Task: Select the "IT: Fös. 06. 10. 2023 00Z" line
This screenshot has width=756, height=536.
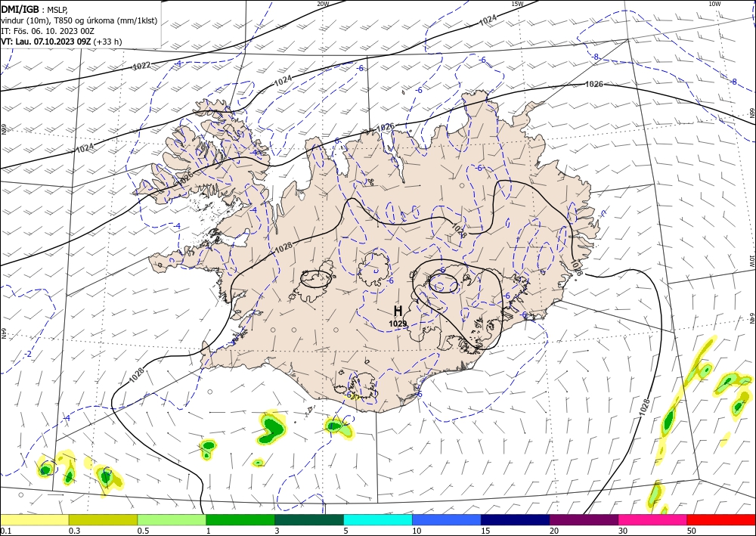Action: (x=48, y=31)
